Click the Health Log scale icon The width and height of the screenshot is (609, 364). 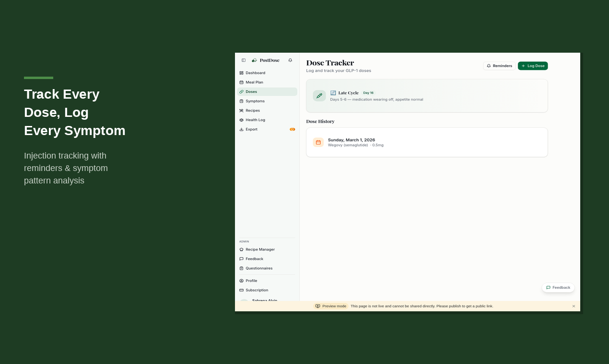coord(241,120)
